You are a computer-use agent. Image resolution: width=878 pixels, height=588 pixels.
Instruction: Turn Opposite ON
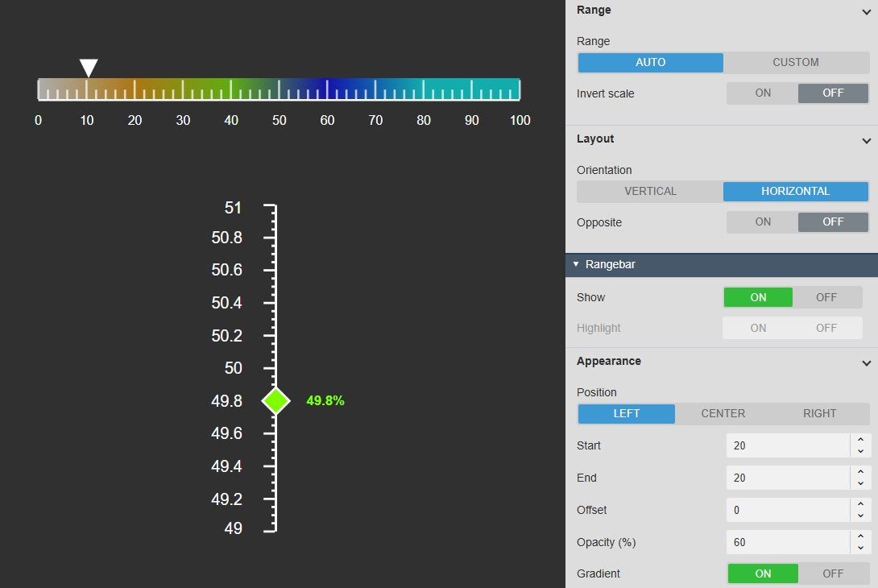click(763, 222)
